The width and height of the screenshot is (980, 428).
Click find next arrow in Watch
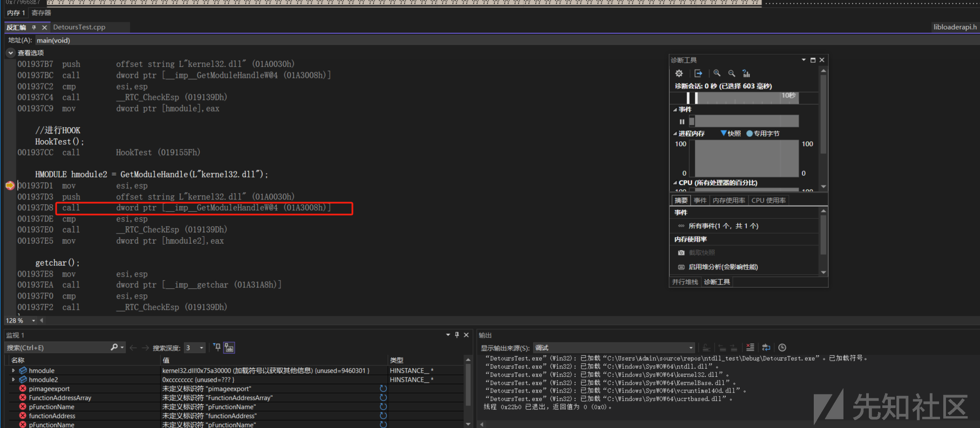(145, 348)
